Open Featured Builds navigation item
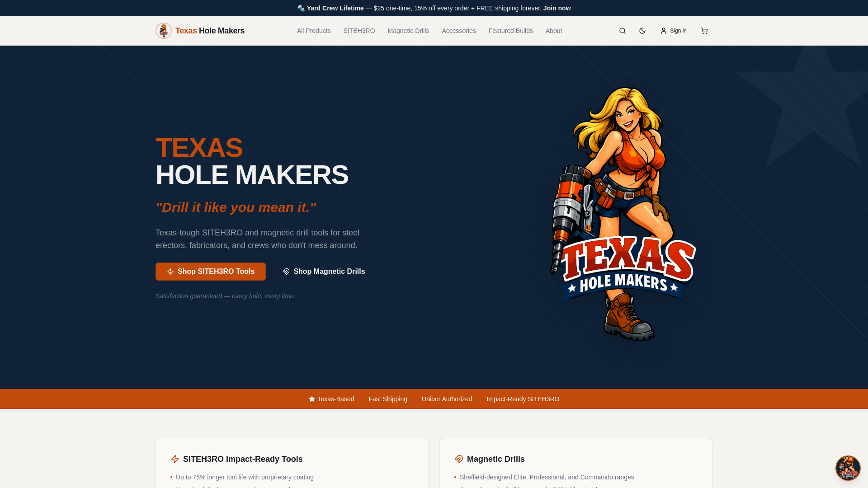868x488 pixels. click(511, 31)
